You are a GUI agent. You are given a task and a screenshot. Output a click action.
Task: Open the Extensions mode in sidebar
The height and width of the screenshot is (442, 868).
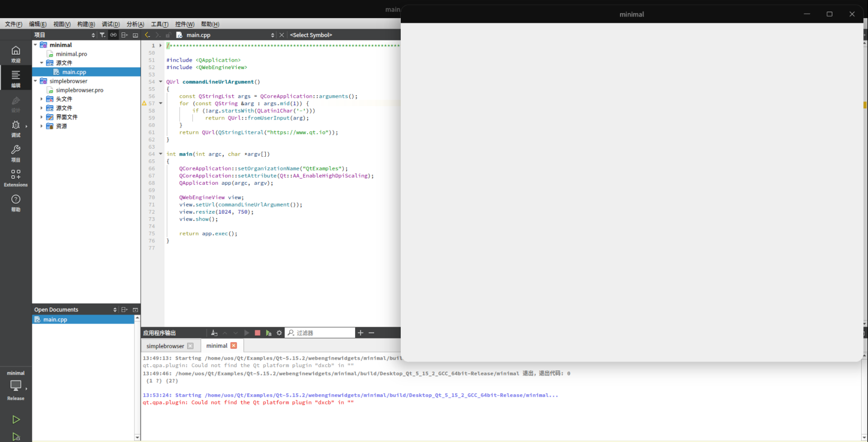point(16,177)
